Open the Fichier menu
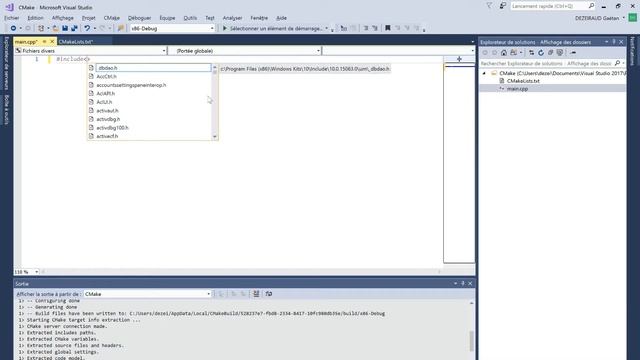Image resolution: width=640 pixels, height=360 pixels. (x=11, y=18)
